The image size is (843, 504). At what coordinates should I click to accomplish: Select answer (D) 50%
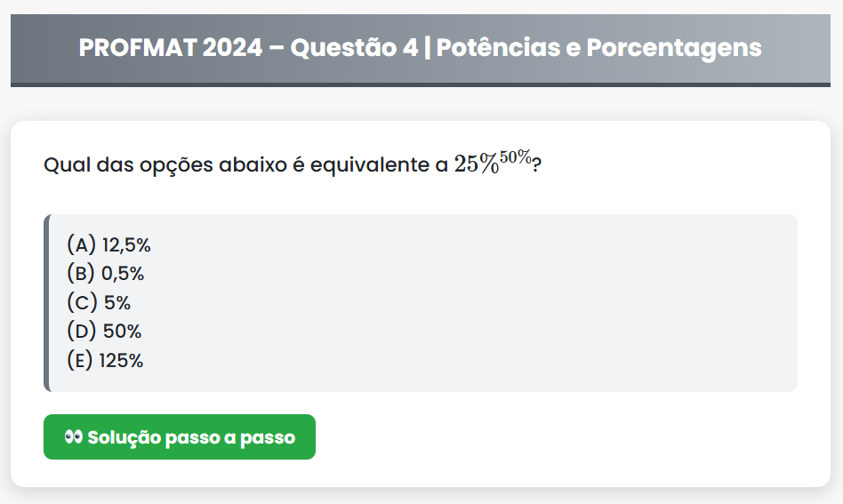104,332
